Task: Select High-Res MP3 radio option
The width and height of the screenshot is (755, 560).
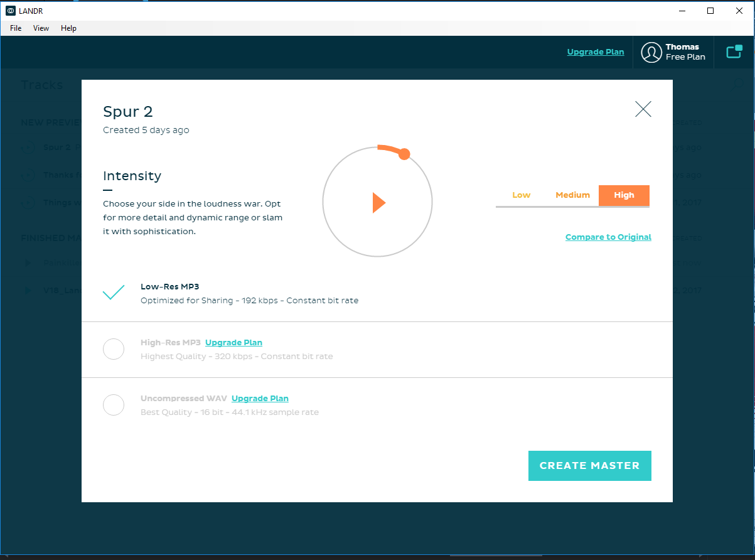Action: coord(114,349)
